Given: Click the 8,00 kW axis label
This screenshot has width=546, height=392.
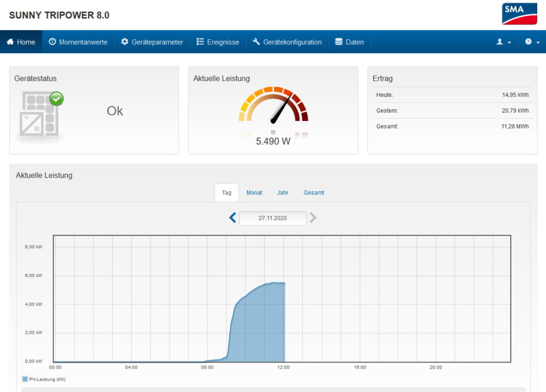Looking at the screenshot, I should point(33,247).
